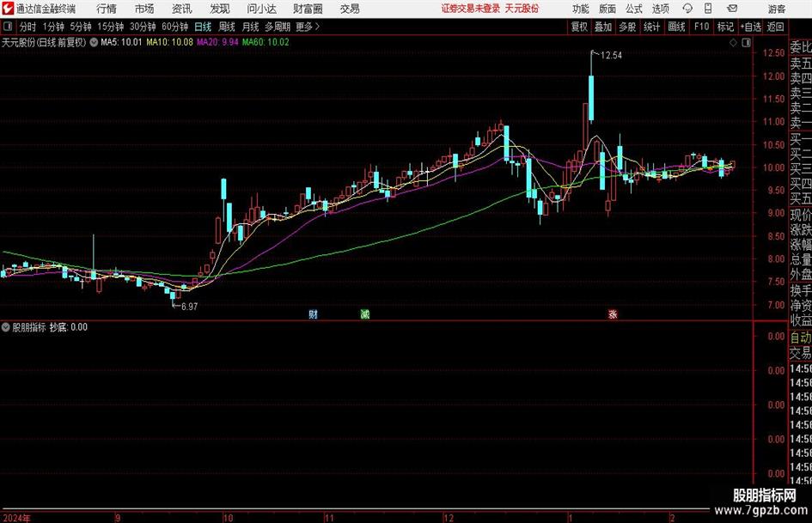
Task: Add stock via +自选 button
Action: click(x=750, y=27)
